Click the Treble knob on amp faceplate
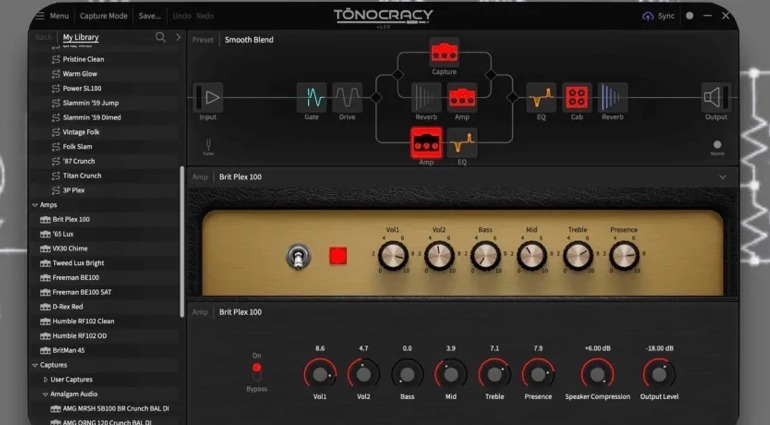This screenshot has width=770, height=425. point(578,255)
